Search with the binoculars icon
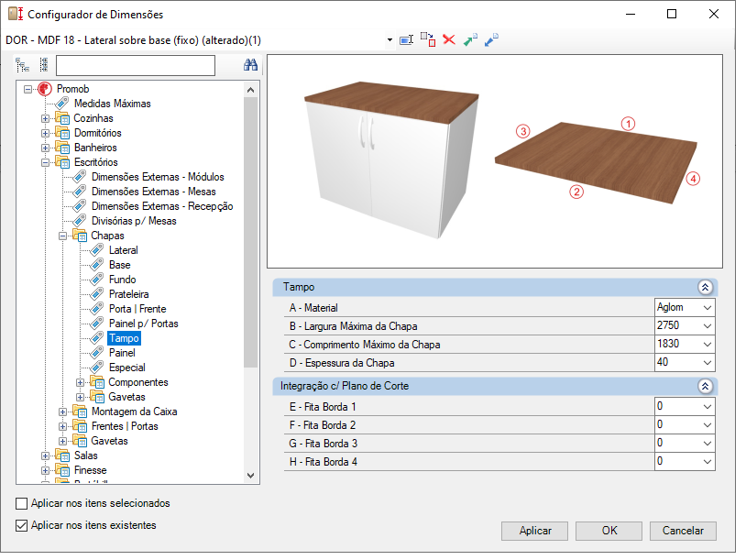The image size is (746, 560). (x=250, y=65)
